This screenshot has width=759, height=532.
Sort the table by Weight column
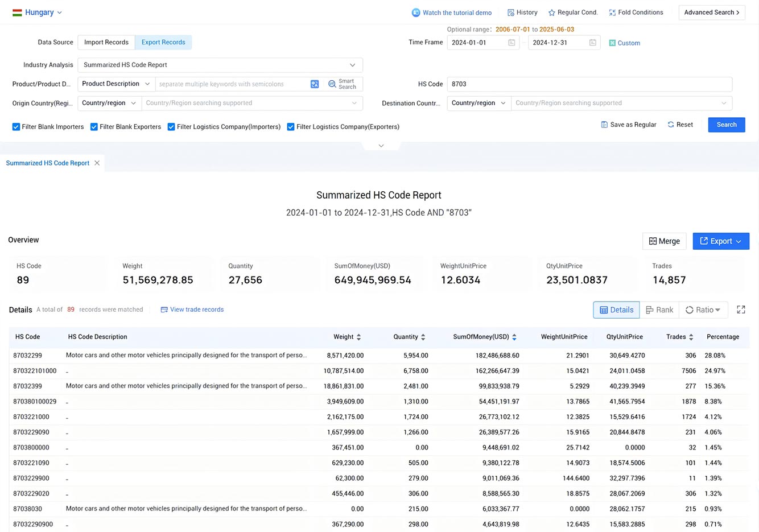tap(347, 337)
